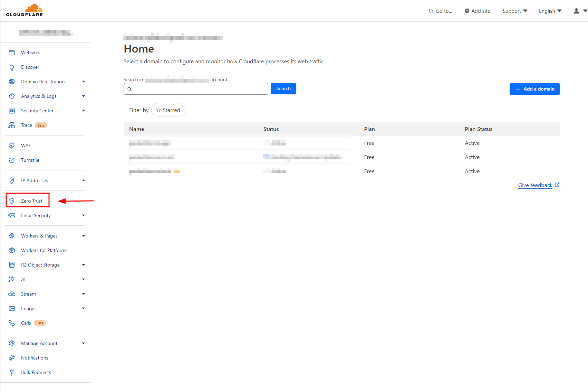Open the English language dropdown

click(x=550, y=11)
